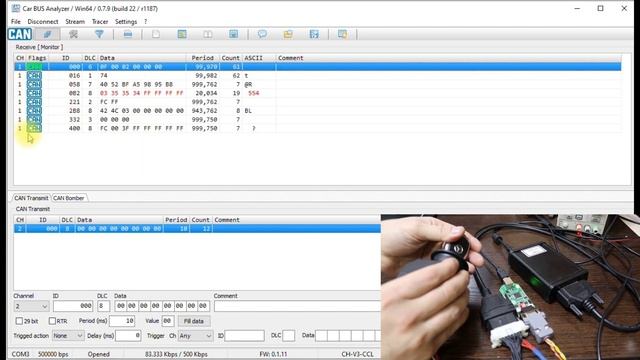The width and height of the screenshot is (640, 360).
Task: Click the transmit Comment input field
Action: pos(297,306)
